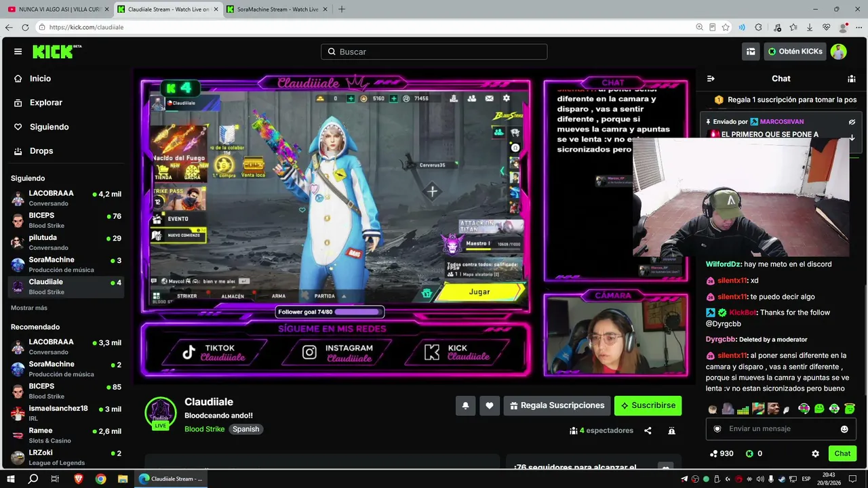Viewport: 868px width, 488px height.
Task: Open Chrome from the taskbar
Action: pyautogui.click(x=100, y=479)
